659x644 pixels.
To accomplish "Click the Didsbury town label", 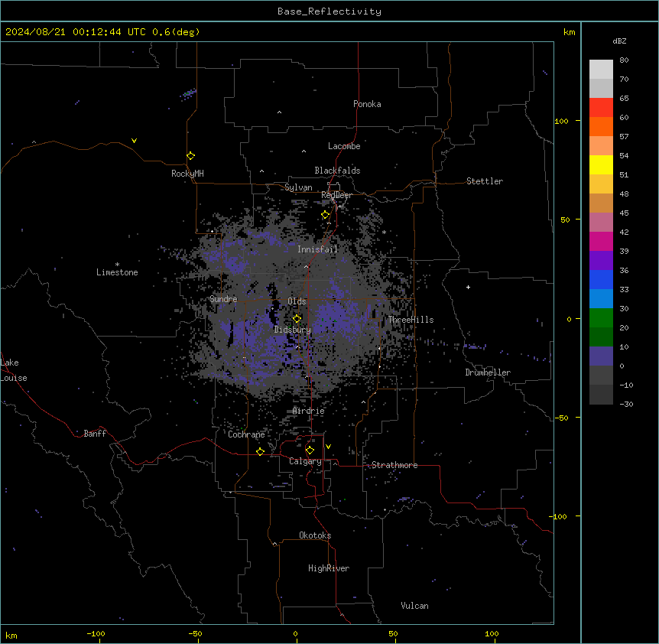I will coord(293,330).
